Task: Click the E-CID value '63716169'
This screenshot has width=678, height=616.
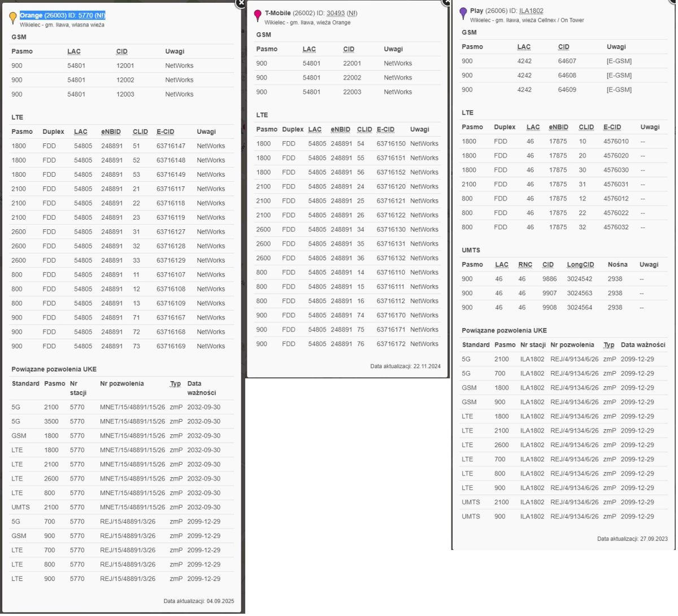Action: [x=171, y=347]
